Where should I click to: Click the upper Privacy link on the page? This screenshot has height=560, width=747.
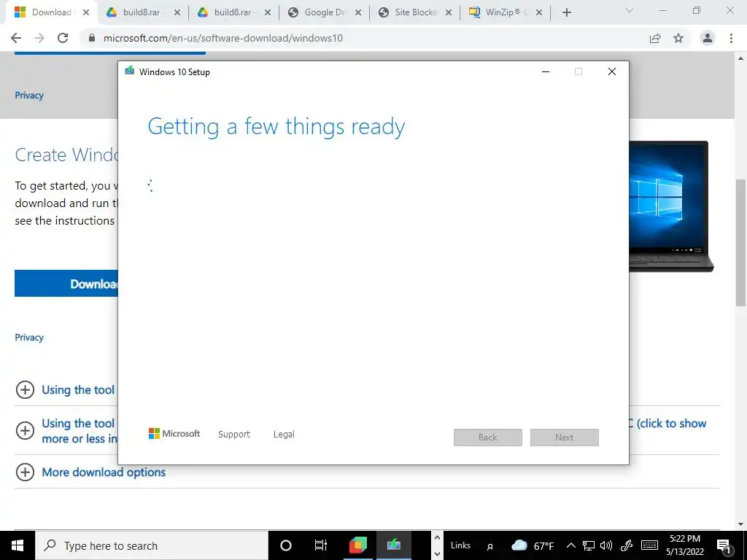click(x=29, y=96)
